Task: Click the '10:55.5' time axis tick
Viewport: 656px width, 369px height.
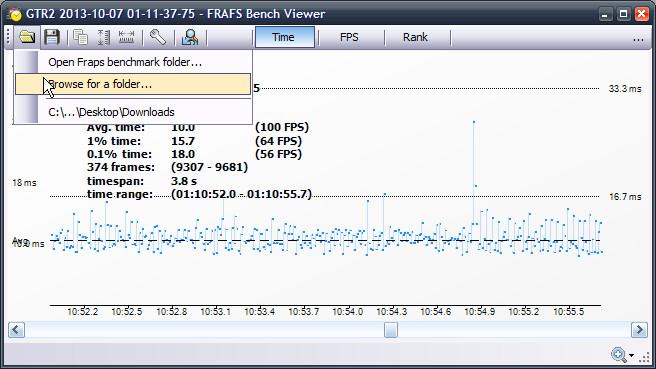Action: click(x=568, y=312)
